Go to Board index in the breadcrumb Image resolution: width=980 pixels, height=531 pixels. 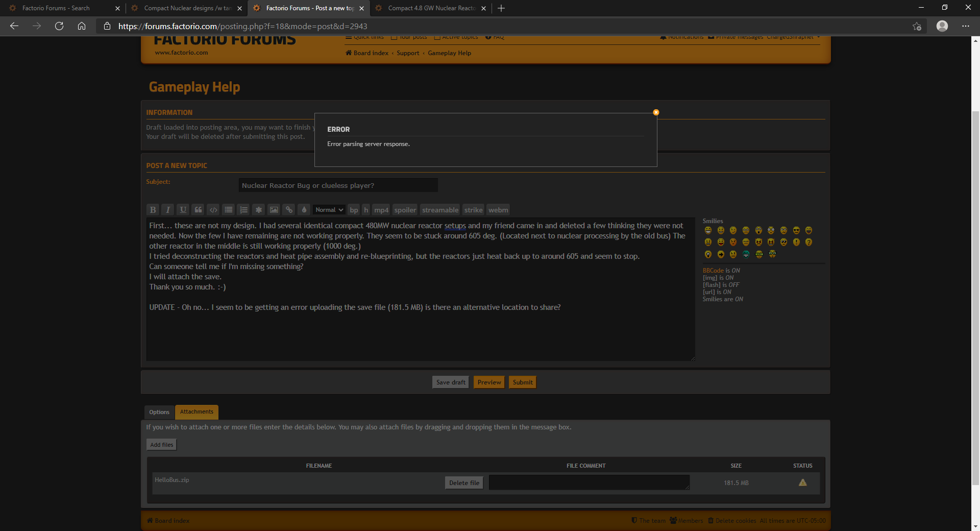(367, 53)
